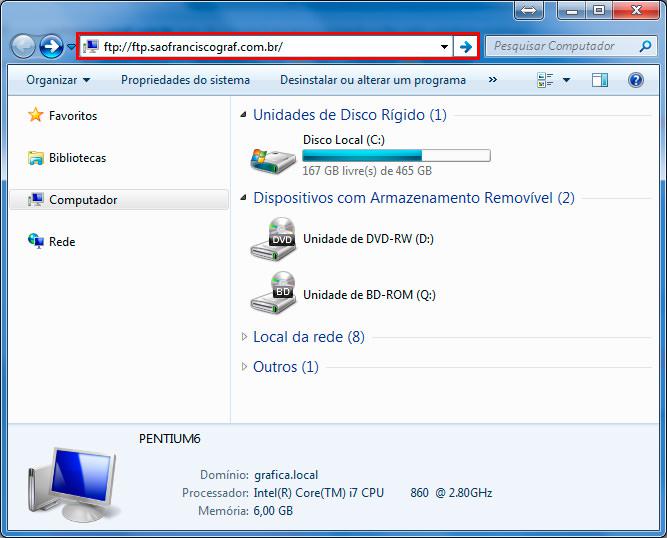Viewport: 667px width, 538px height.
Task: Click the computer icon in address bar
Action: tap(91, 46)
